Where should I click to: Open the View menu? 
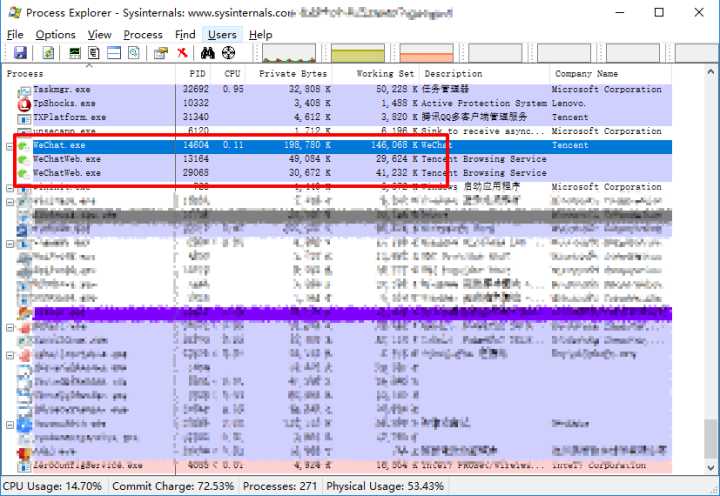point(100,35)
